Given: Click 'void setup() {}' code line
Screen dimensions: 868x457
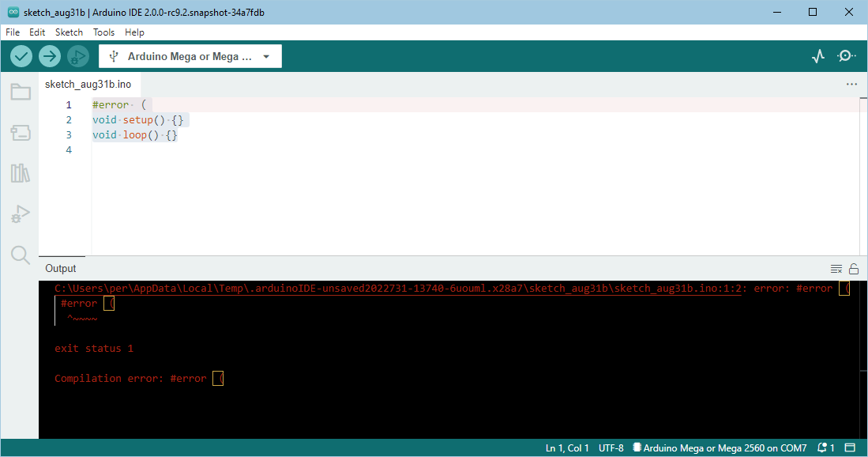Looking at the screenshot, I should pos(138,119).
